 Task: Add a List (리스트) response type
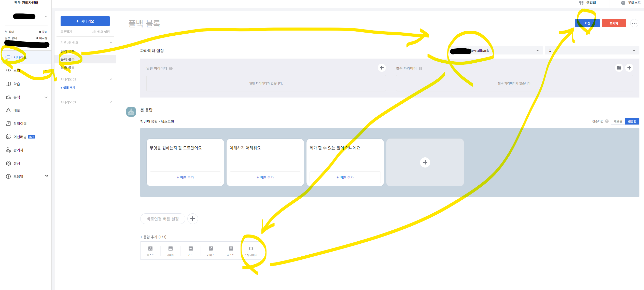(x=231, y=251)
